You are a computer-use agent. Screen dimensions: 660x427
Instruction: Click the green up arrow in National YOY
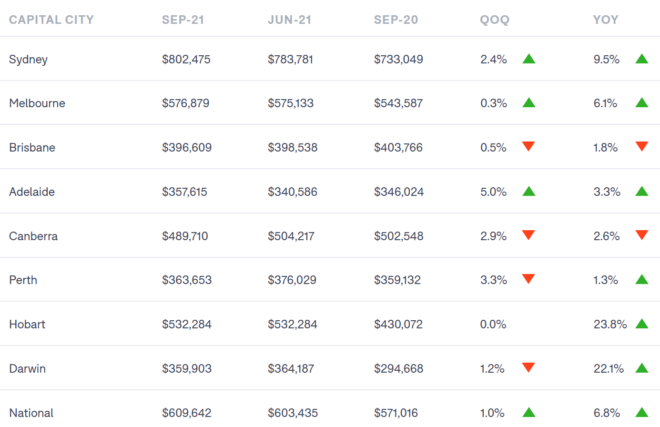pyautogui.click(x=640, y=412)
